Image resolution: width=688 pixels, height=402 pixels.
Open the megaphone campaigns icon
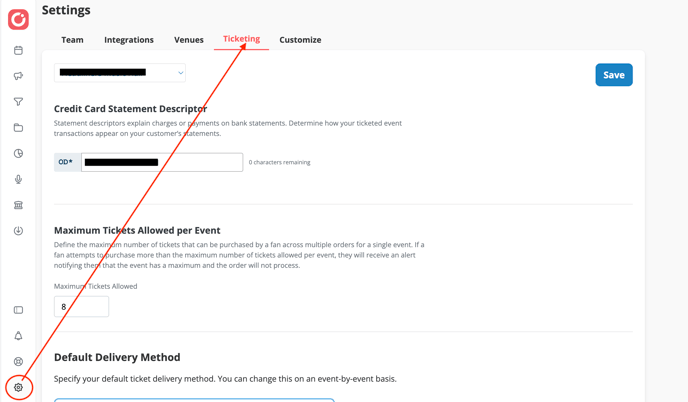click(x=18, y=76)
